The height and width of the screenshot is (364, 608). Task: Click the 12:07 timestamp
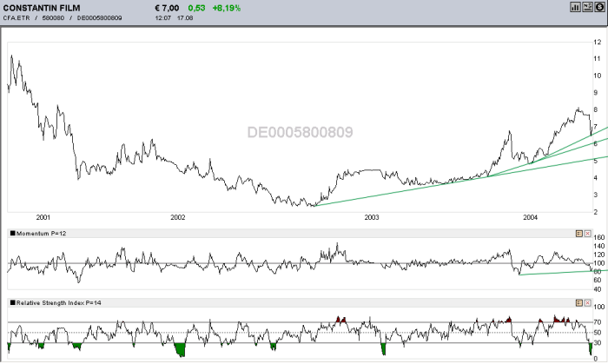(x=163, y=18)
